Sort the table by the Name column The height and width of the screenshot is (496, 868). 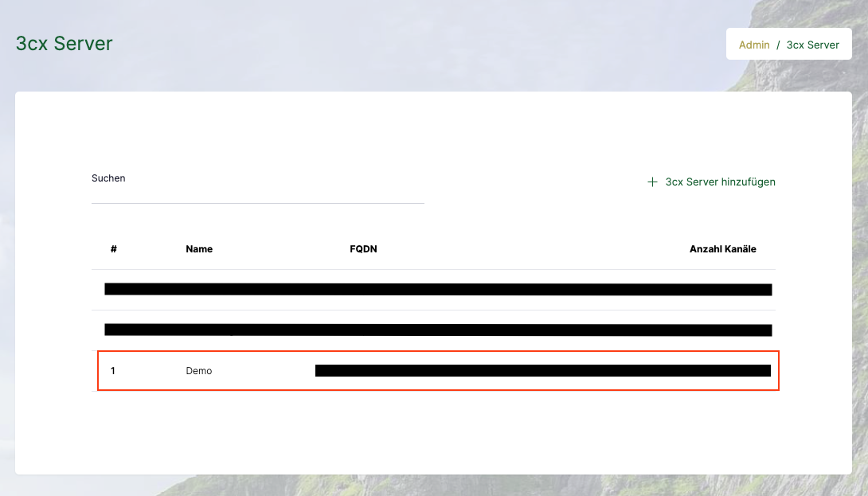tap(199, 248)
